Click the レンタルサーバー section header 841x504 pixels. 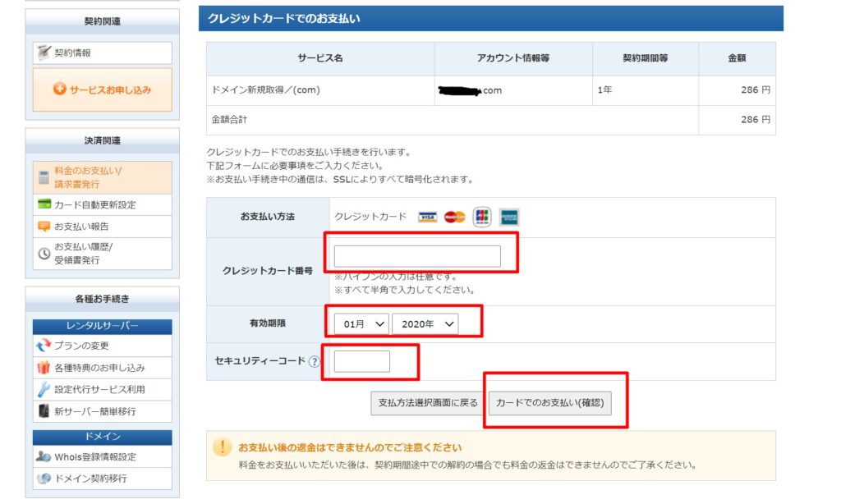coord(103,326)
